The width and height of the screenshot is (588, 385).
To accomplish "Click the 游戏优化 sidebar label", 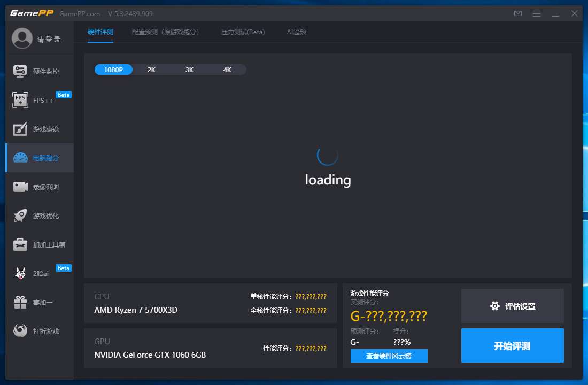I will pos(46,216).
